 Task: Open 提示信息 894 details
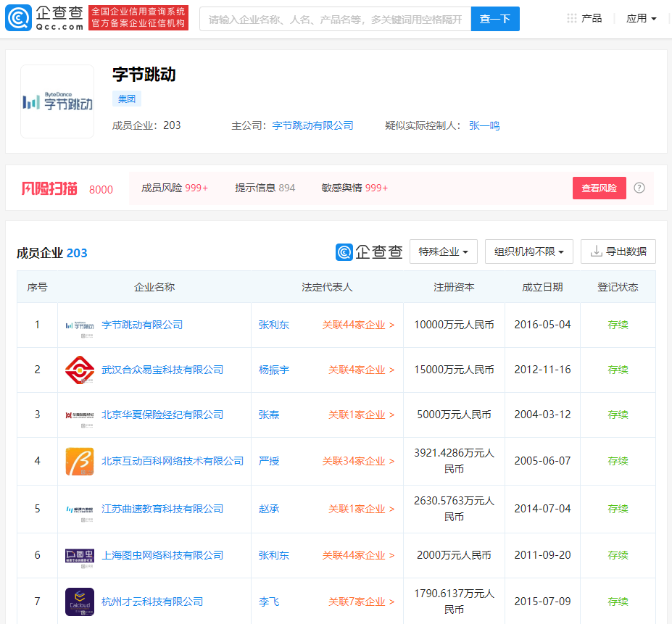click(265, 188)
